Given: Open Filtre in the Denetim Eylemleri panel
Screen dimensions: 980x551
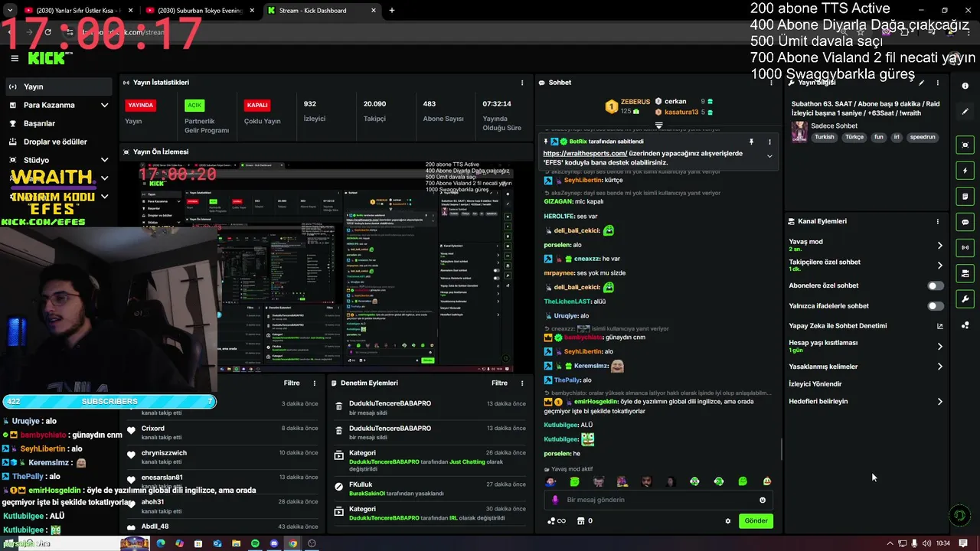Looking at the screenshot, I should [499, 383].
